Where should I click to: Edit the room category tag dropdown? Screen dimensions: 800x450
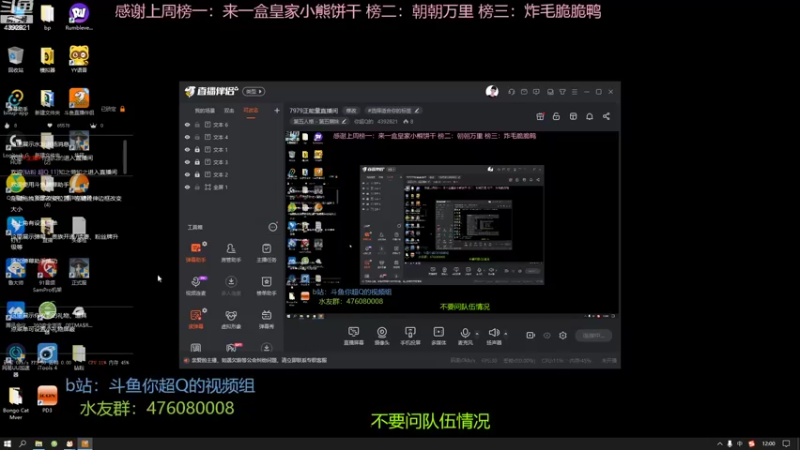click(320, 121)
